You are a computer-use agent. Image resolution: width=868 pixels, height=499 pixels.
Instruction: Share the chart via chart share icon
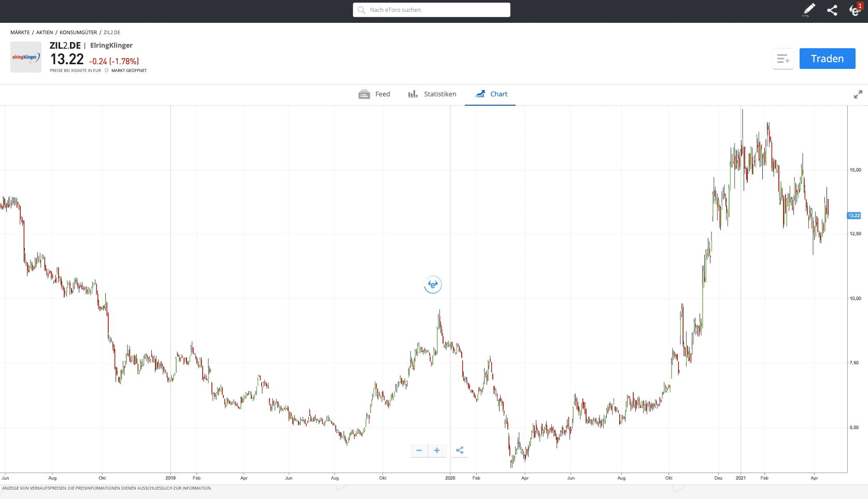click(460, 450)
